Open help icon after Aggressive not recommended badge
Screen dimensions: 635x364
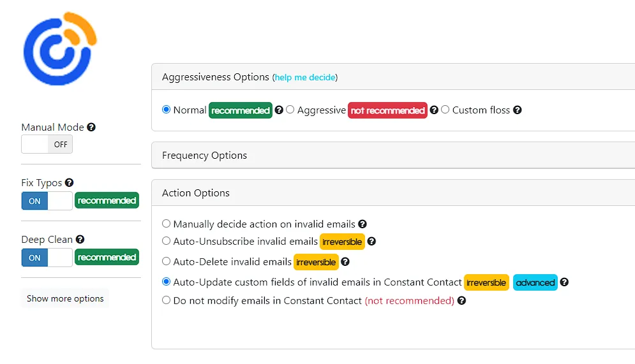click(434, 110)
